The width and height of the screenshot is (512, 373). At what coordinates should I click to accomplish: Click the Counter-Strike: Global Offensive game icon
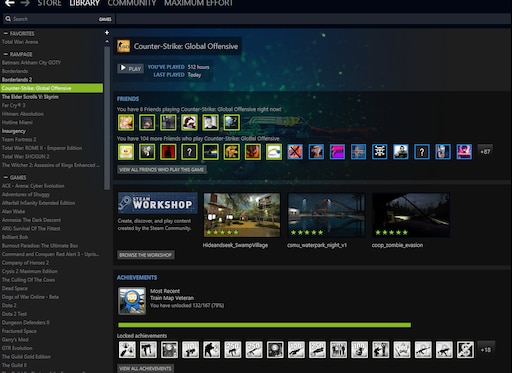coord(123,46)
